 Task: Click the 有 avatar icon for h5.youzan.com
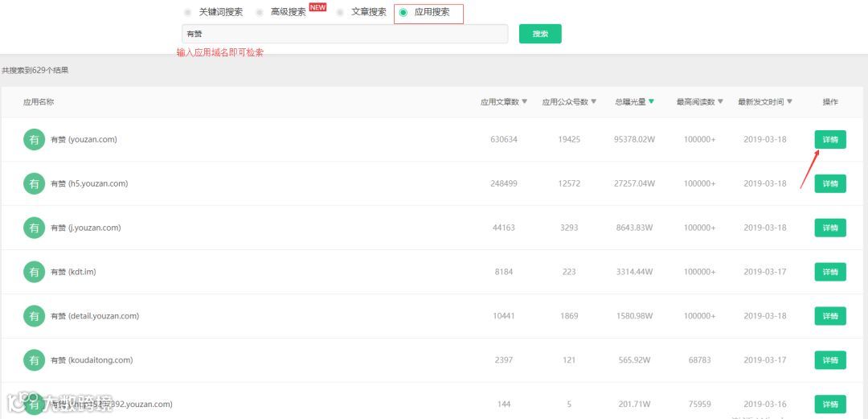35,183
